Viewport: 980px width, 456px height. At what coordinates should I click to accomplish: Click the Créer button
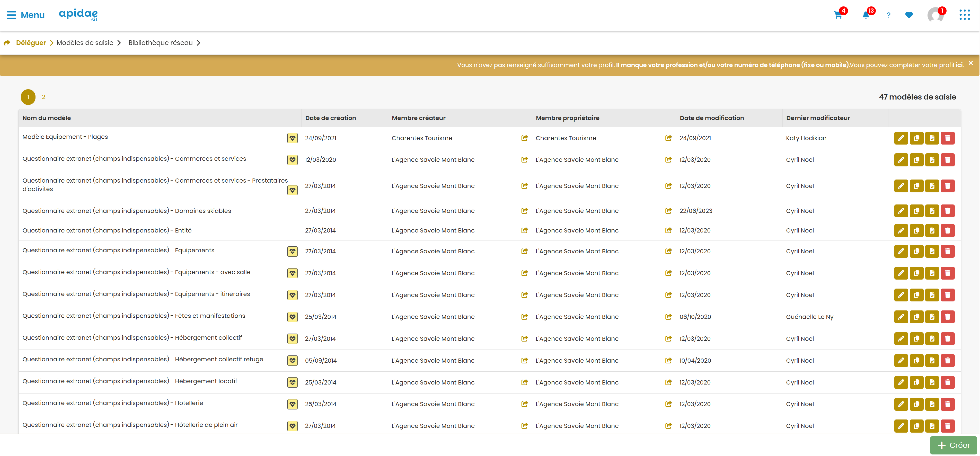953,445
